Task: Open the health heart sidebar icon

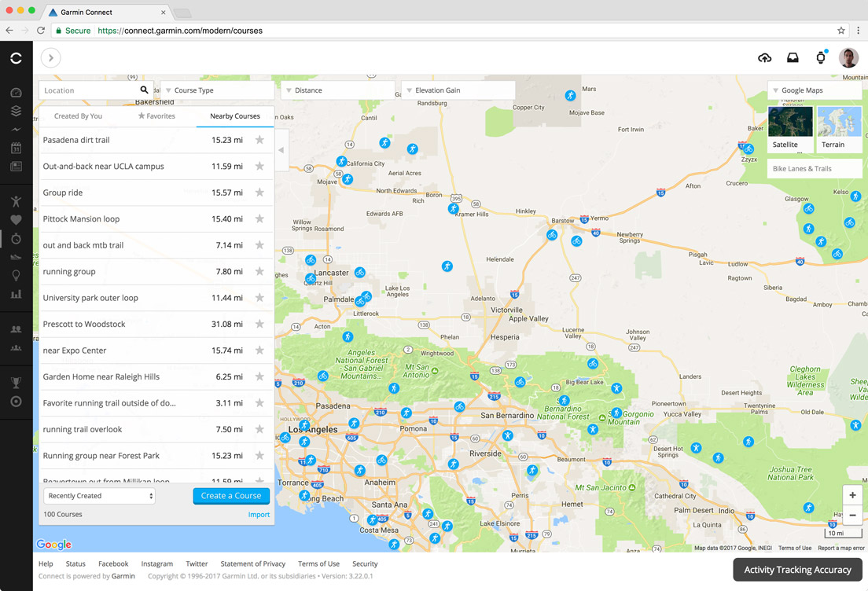Action: (x=16, y=220)
